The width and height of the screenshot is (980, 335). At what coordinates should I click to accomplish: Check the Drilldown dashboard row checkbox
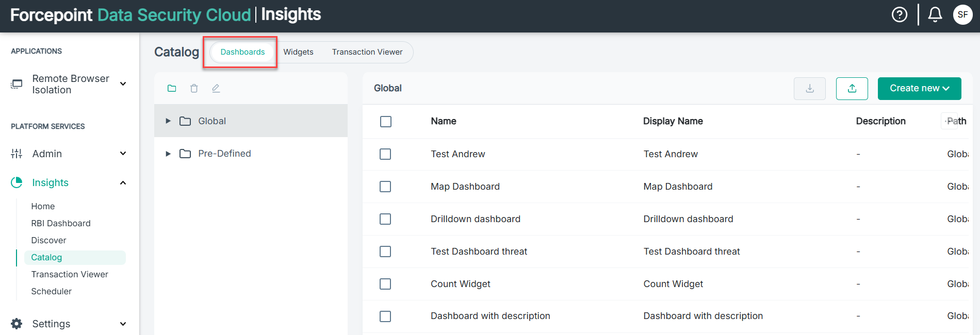(x=385, y=219)
